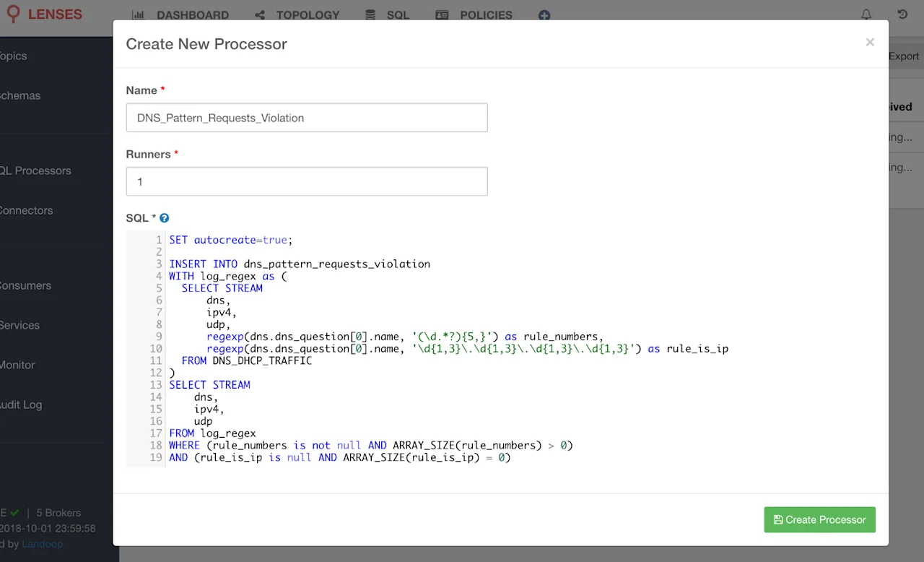The height and width of the screenshot is (562, 924).
Task: Click the FROM DNS_DHCP_TRAFFIC line in the editor
Action: pos(247,360)
